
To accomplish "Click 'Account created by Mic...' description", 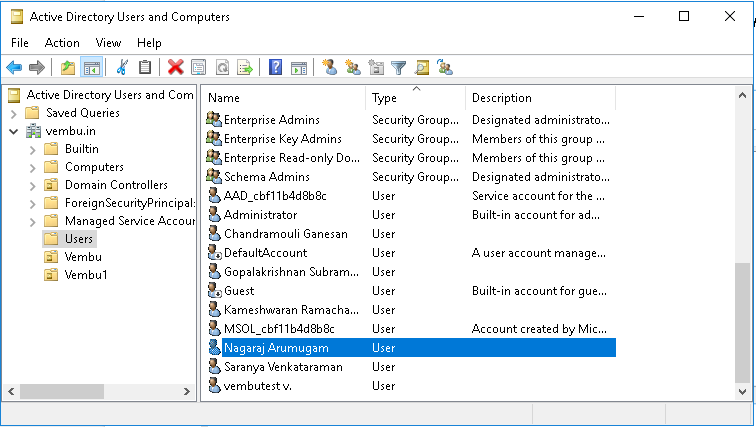I will pos(539,329).
